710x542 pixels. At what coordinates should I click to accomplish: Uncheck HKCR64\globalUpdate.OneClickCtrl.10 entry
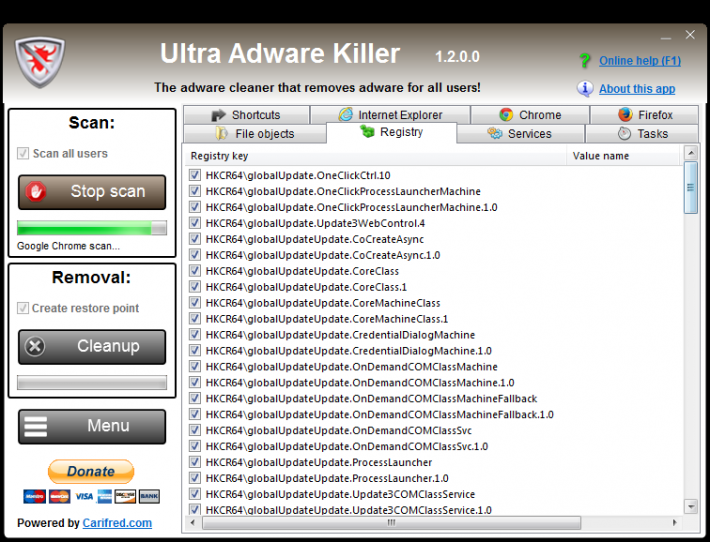(195, 175)
